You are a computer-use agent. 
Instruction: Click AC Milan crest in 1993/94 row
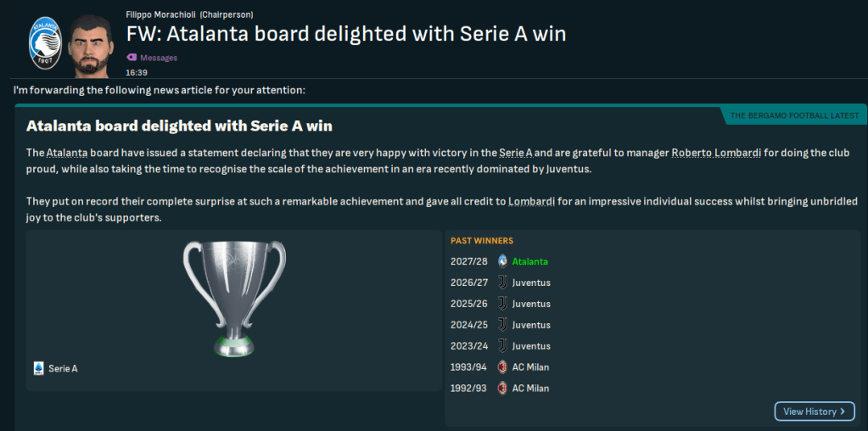point(502,367)
